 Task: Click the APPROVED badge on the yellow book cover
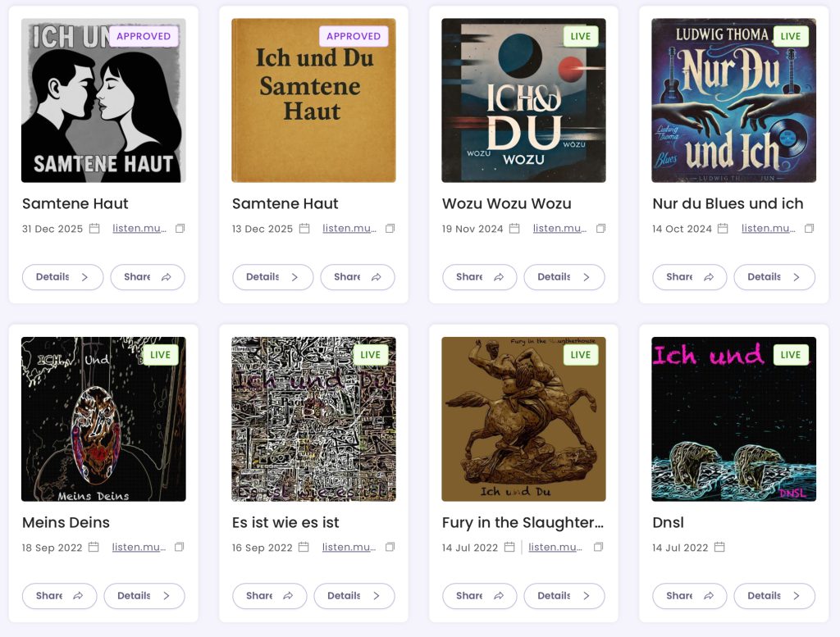354,36
